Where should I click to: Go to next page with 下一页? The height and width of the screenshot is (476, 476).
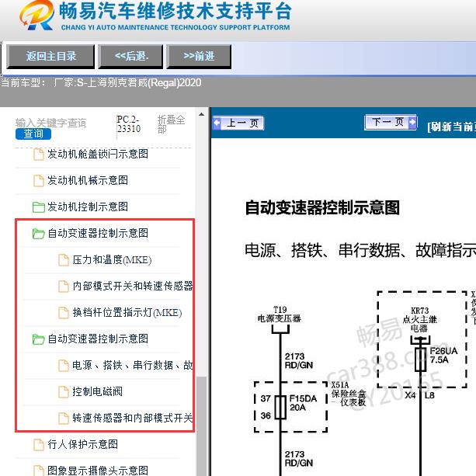[391, 123]
